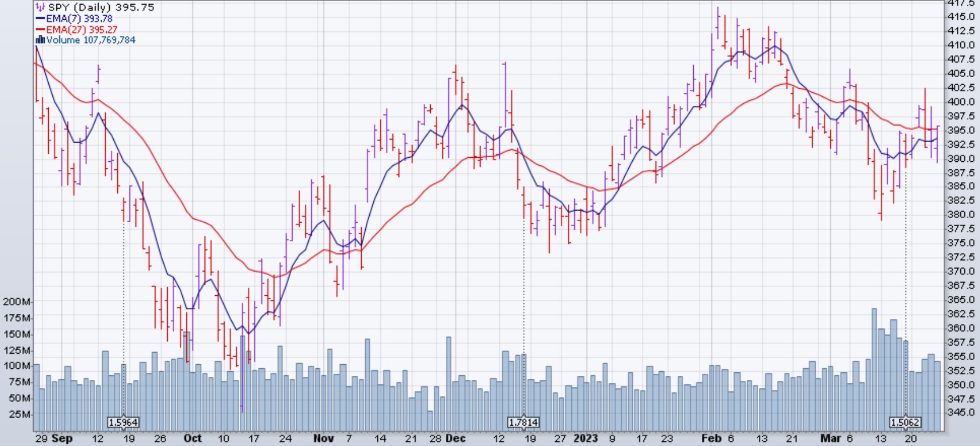
Task: Click the 1.7814 dividend marker box
Action: click(x=523, y=422)
